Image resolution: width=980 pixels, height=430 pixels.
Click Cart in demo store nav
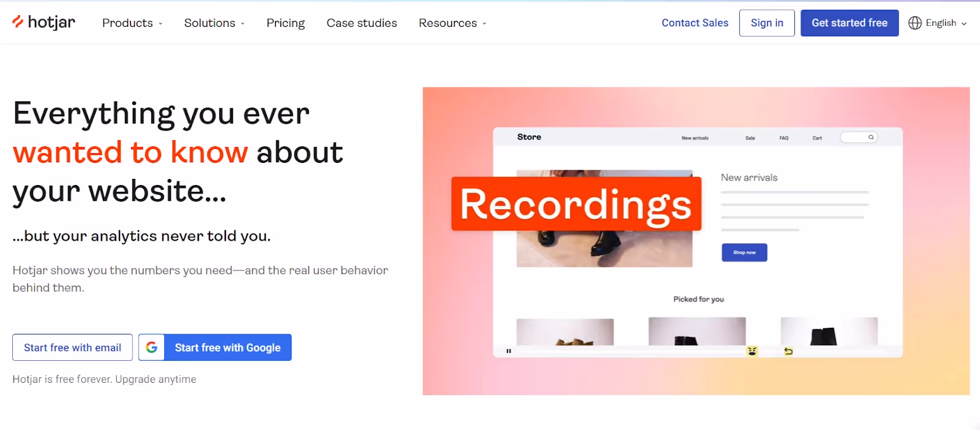coord(817,138)
